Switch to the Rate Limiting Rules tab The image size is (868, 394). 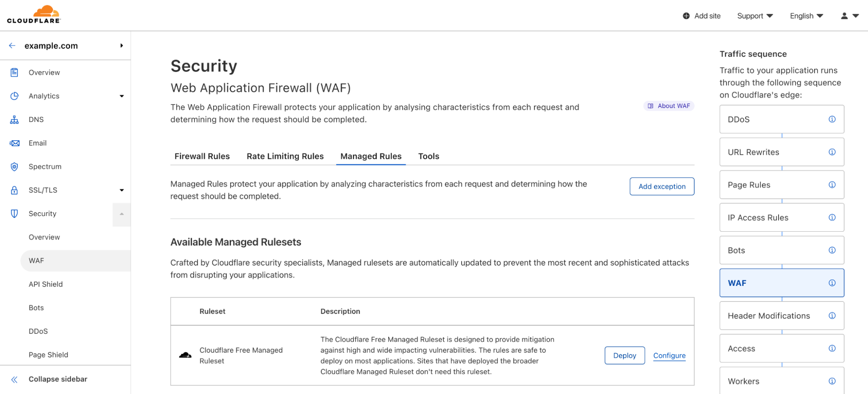coord(285,156)
